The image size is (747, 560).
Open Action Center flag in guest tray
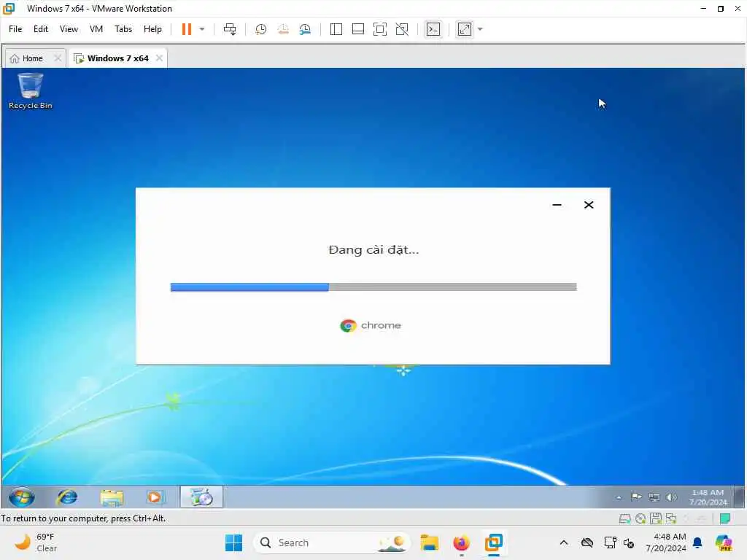pos(636,497)
